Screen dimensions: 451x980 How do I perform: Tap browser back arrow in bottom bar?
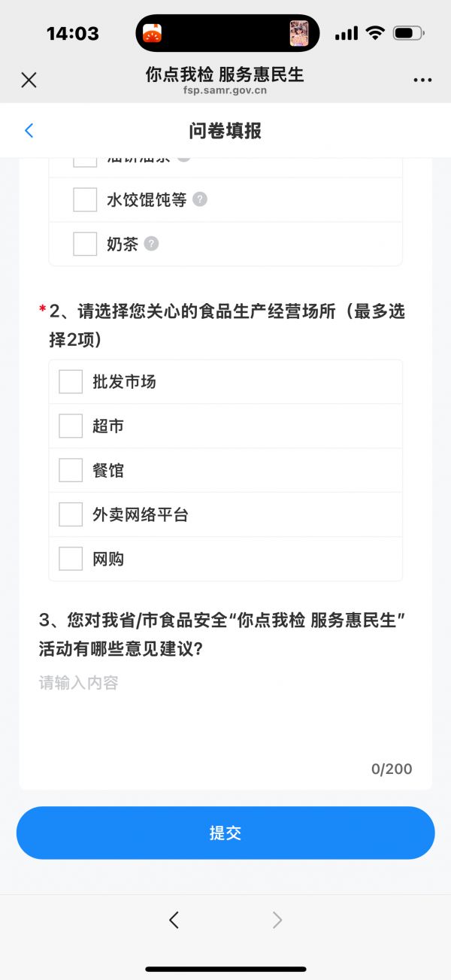(x=174, y=919)
